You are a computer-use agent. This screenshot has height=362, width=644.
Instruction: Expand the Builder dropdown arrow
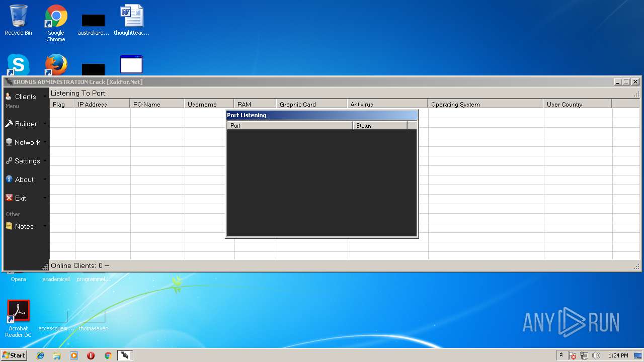tap(45, 124)
